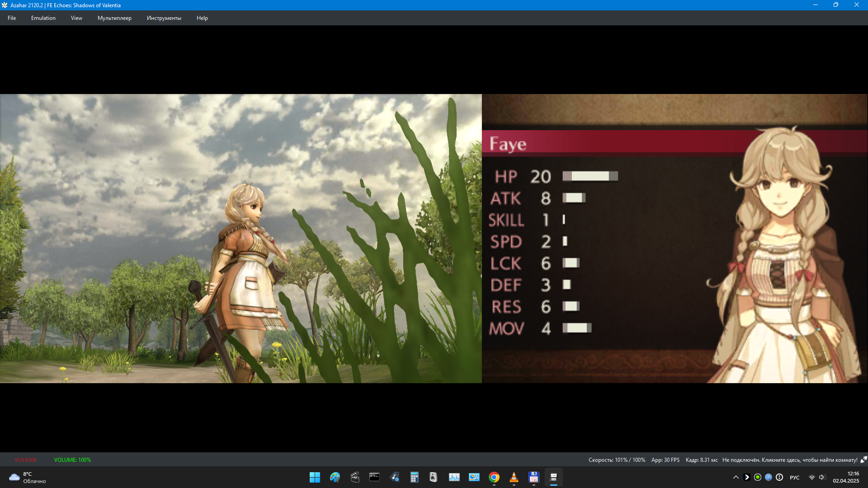Open the Windows Start menu
868x488 pixels.
[x=315, y=477]
